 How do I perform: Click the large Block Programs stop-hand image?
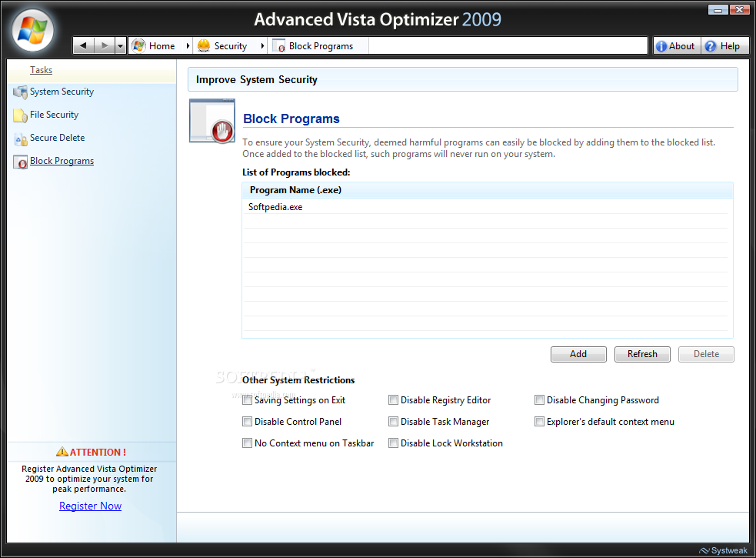point(212,121)
